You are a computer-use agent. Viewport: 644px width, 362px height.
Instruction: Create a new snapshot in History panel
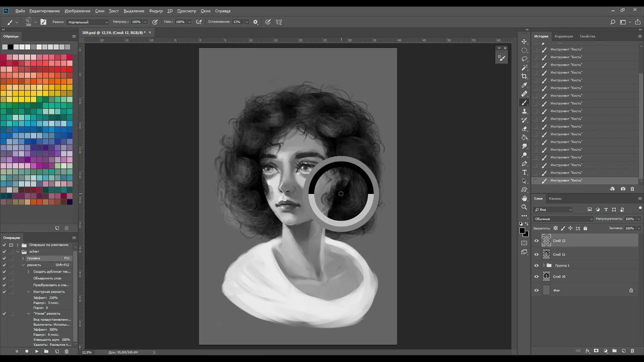623,189
